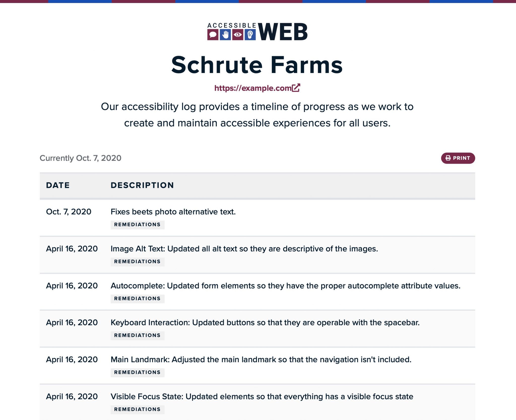
Task: Select Remediations tag under beets photo entry
Action: tap(137, 225)
